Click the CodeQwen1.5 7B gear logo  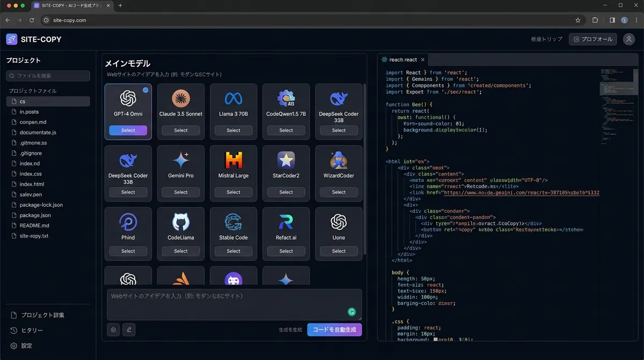coord(286,98)
